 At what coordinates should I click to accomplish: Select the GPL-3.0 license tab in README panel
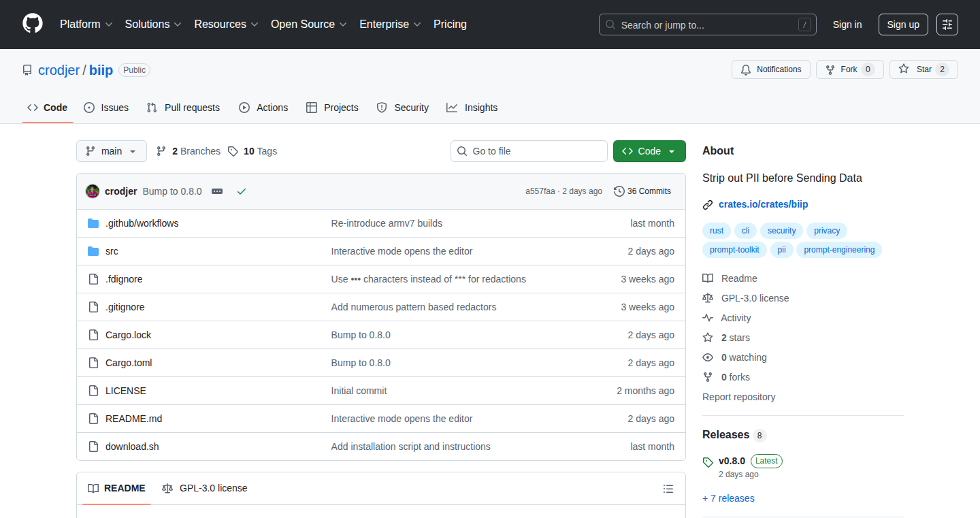205,488
